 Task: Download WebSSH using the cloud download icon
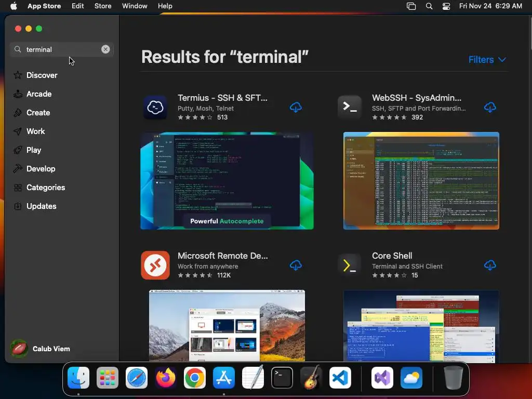click(x=490, y=108)
